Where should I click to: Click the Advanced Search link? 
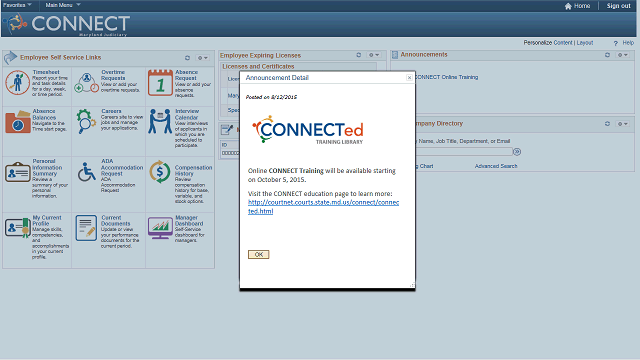click(496, 166)
